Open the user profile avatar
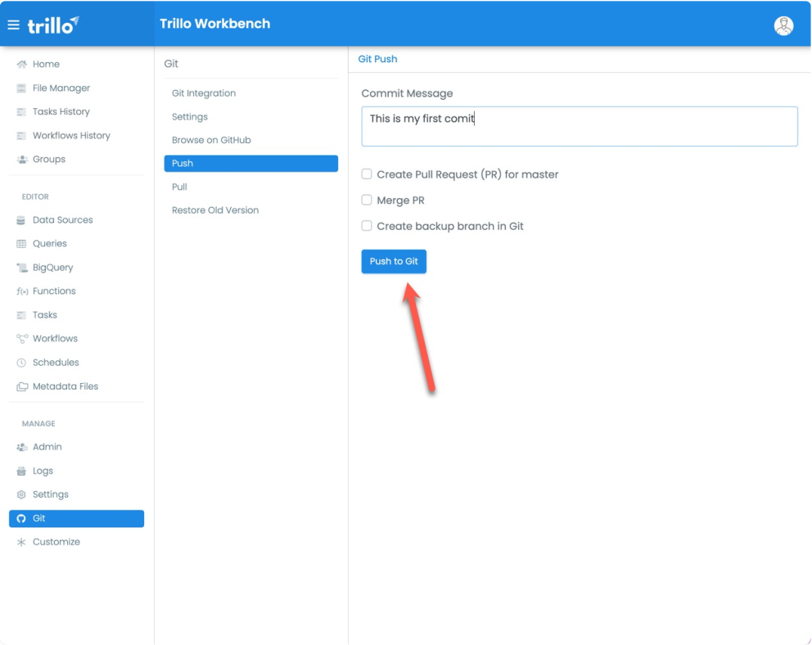Viewport: 812px width, 645px height. (783, 25)
